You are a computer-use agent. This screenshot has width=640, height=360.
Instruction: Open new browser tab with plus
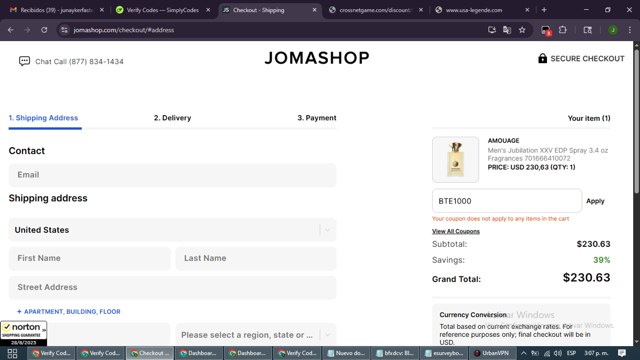tap(544, 10)
